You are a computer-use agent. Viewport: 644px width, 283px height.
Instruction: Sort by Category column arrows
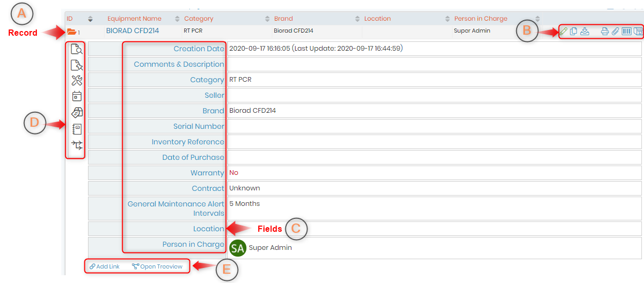tap(268, 19)
